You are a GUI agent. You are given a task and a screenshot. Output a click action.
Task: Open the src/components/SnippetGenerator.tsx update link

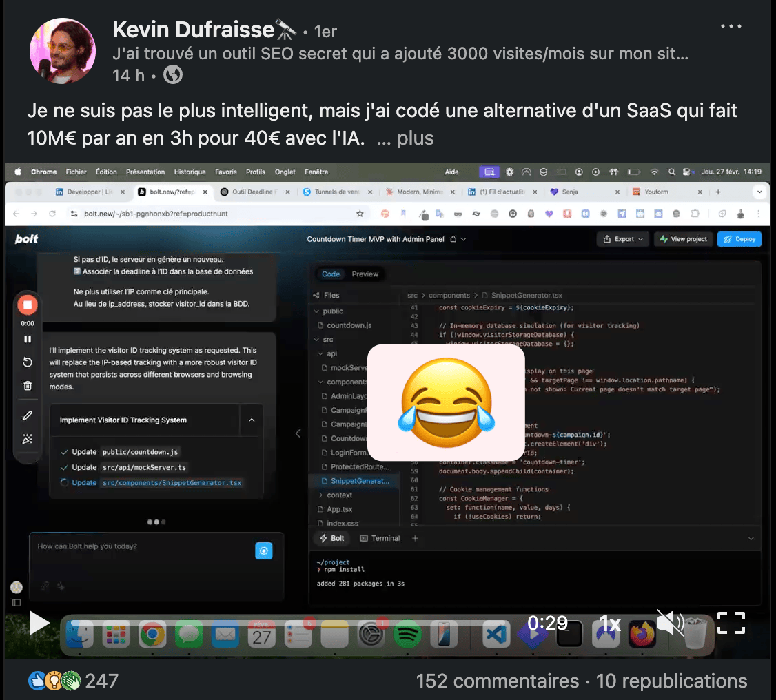[x=172, y=482]
